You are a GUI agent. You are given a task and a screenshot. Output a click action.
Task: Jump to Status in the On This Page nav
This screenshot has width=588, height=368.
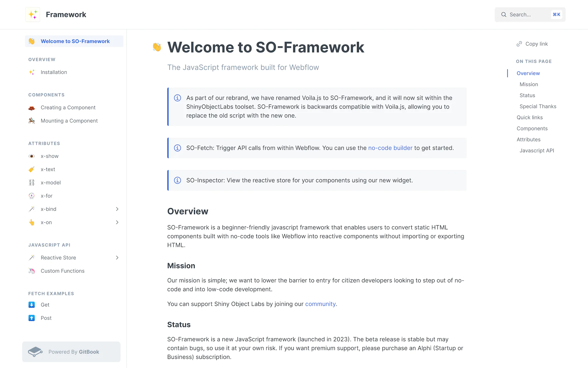pos(527,95)
